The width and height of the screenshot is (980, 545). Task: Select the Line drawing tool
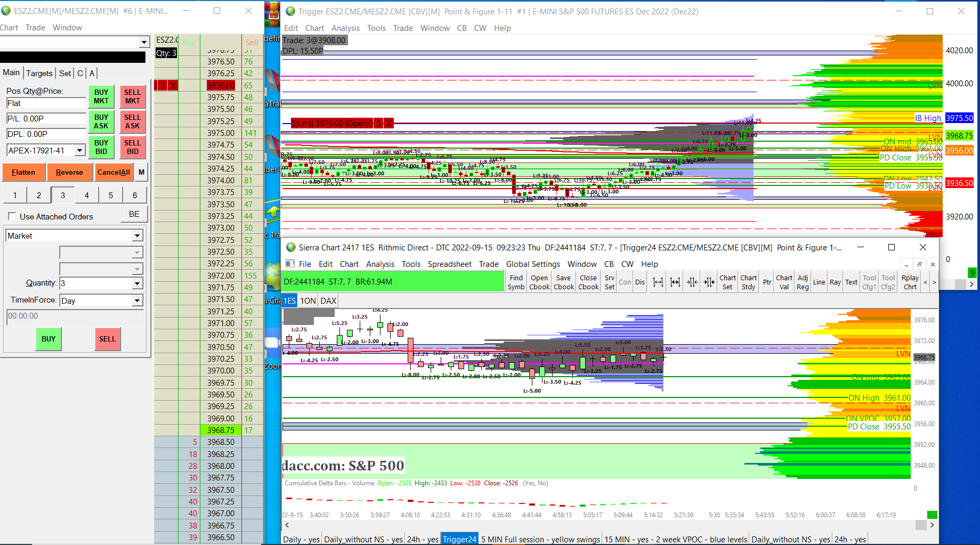point(819,282)
